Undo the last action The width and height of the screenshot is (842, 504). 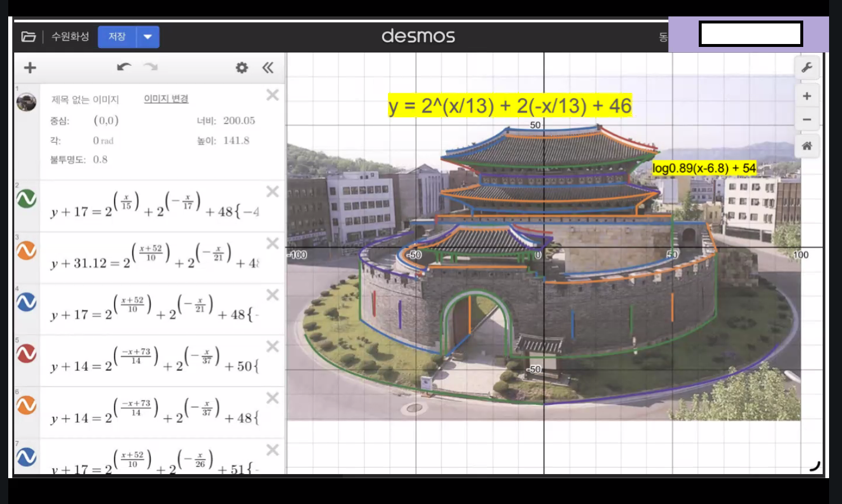tap(124, 67)
